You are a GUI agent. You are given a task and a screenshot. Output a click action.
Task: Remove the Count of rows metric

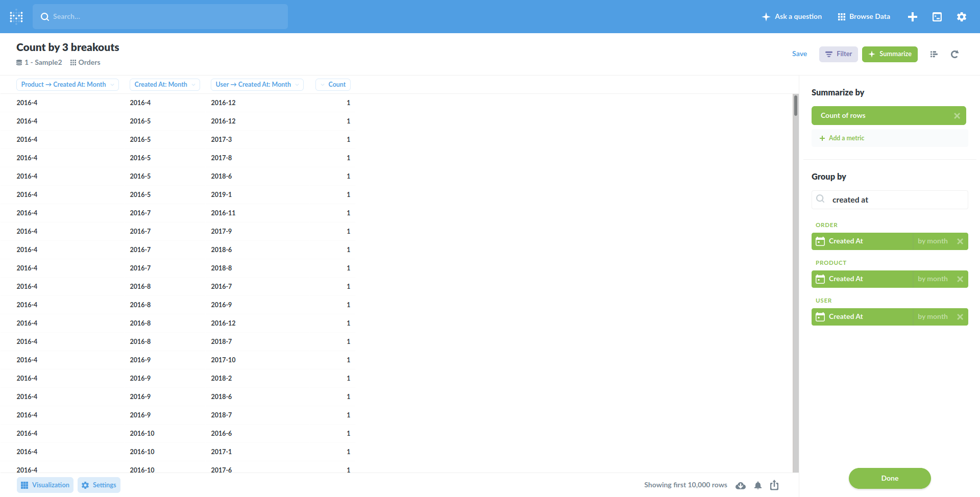pos(958,115)
